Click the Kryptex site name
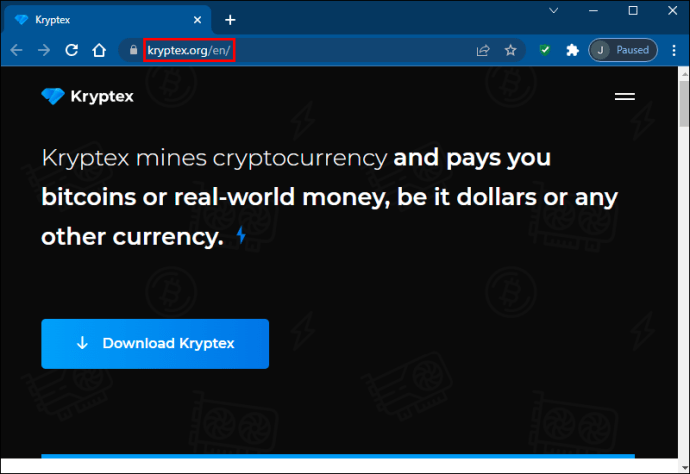This screenshot has height=474, width=690. click(102, 96)
